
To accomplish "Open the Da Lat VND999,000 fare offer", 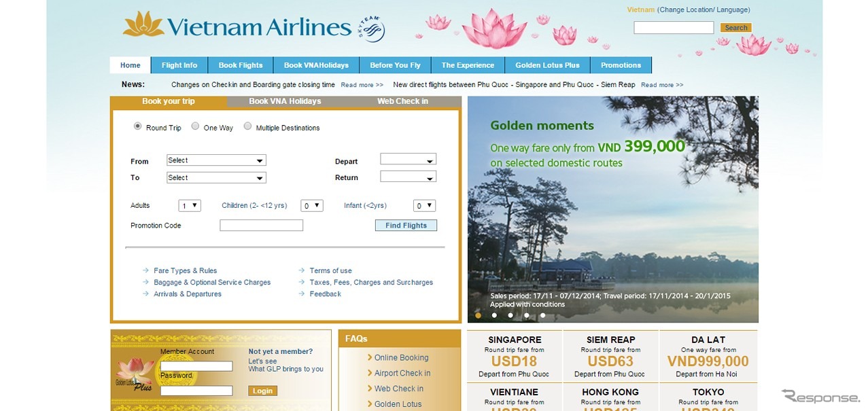I will (708, 357).
